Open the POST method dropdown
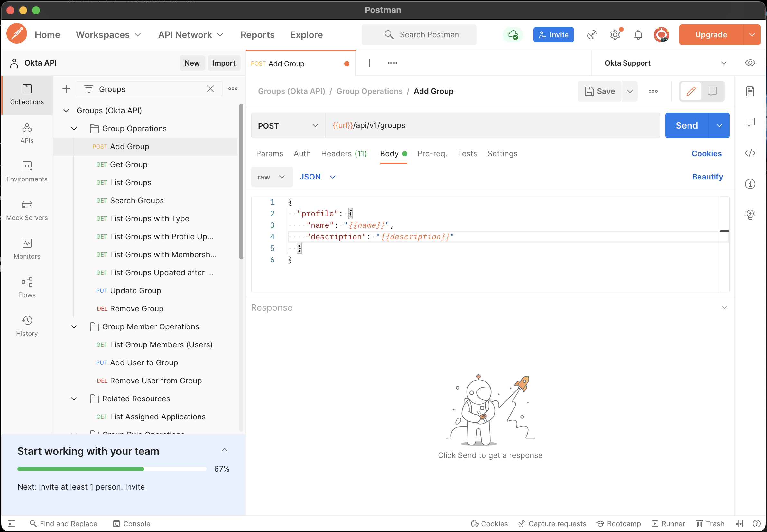The width and height of the screenshot is (767, 532). [x=288, y=126]
